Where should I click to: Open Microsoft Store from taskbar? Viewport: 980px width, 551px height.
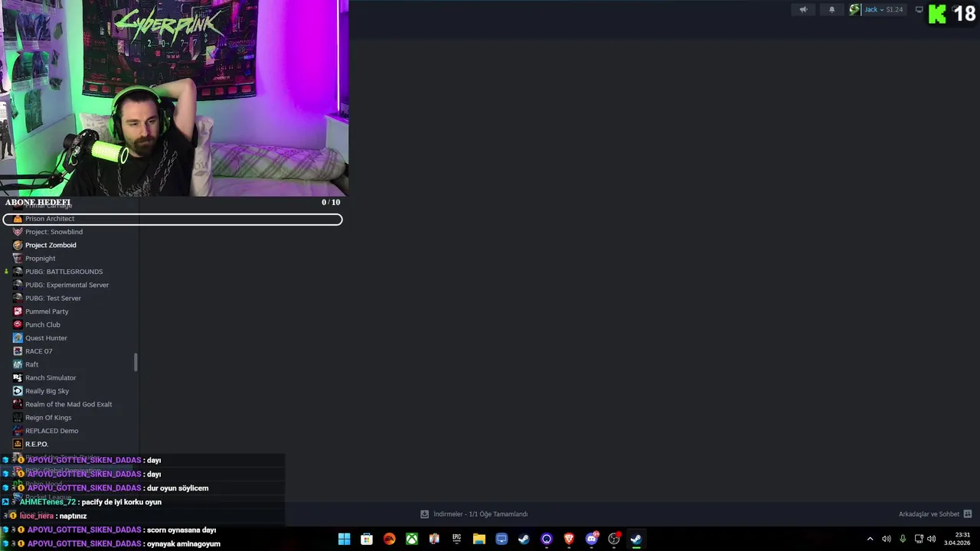coord(367,539)
